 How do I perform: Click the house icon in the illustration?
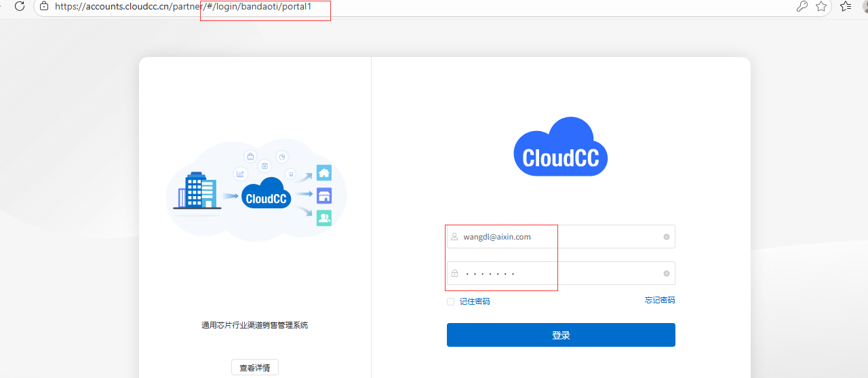click(x=324, y=173)
